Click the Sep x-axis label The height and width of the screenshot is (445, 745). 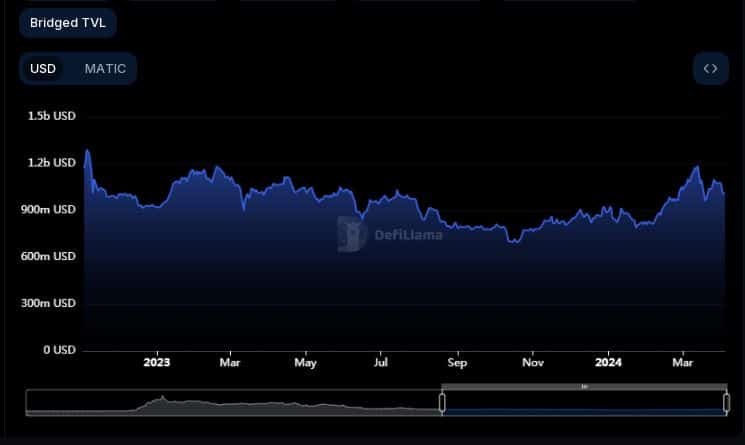click(457, 363)
